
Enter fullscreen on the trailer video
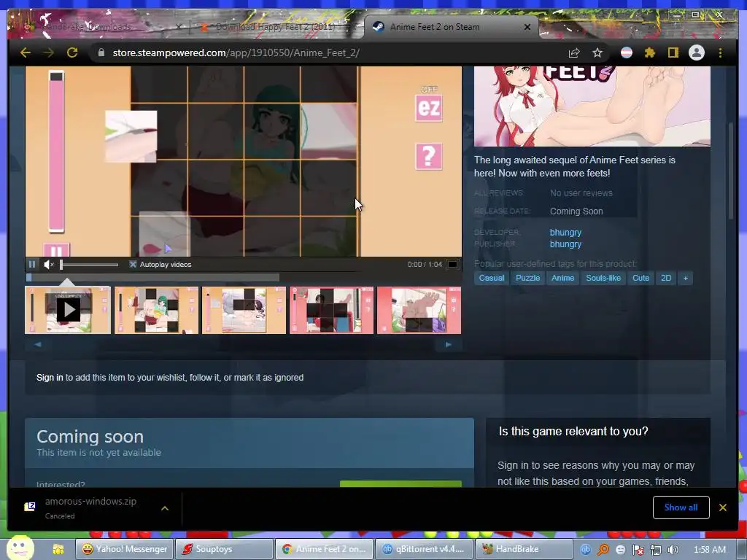[x=452, y=264]
